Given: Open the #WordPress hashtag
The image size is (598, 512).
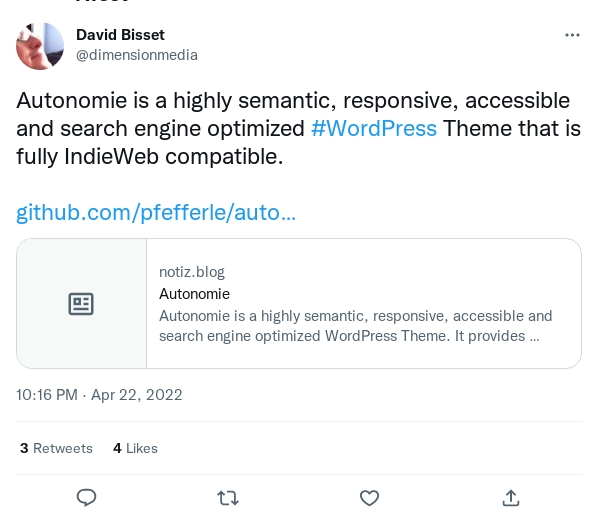Looking at the screenshot, I should [374, 128].
